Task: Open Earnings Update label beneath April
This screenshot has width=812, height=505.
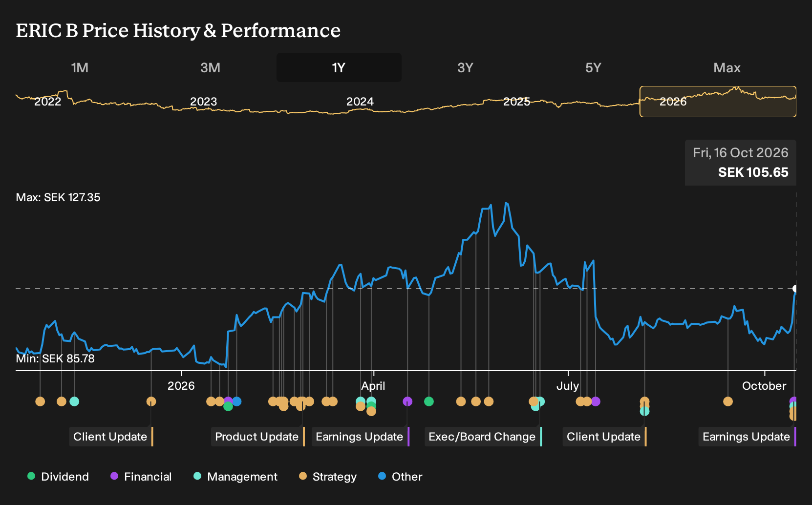Action: (361, 437)
